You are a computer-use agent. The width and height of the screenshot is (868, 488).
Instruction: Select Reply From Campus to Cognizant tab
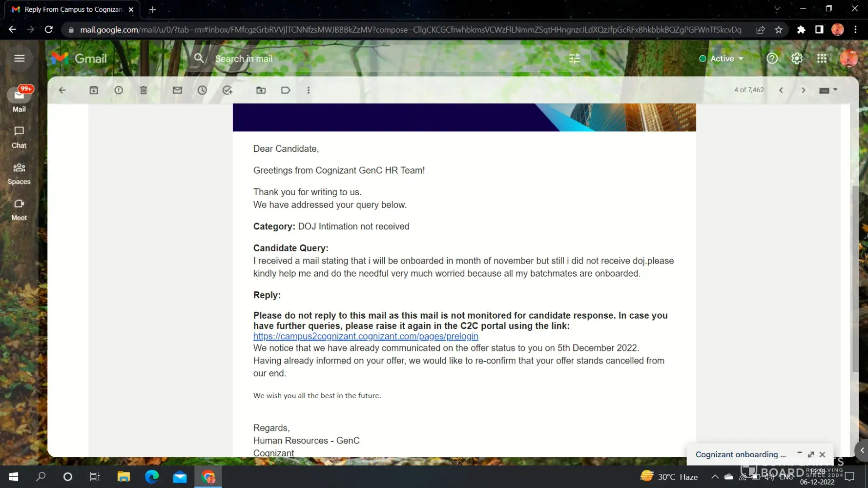[72, 9]
